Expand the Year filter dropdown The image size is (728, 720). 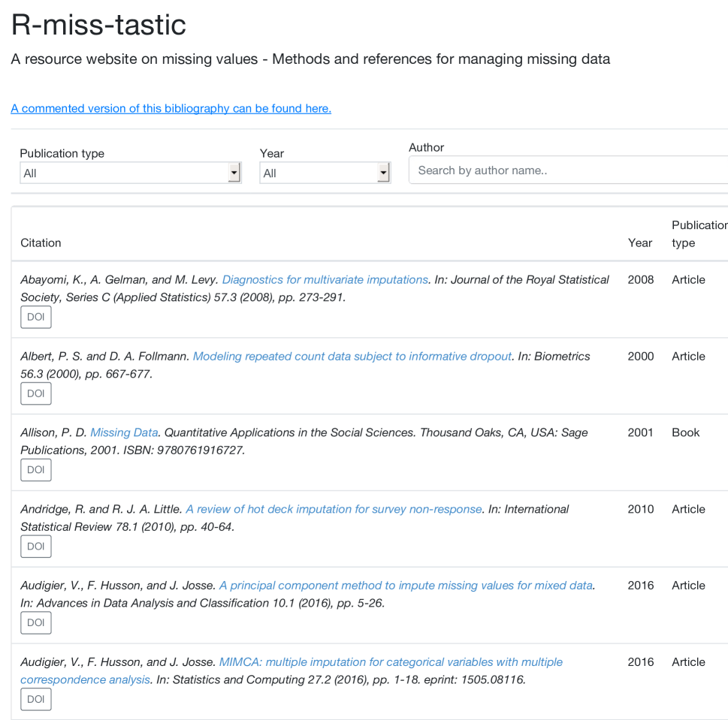click(325, 173)
